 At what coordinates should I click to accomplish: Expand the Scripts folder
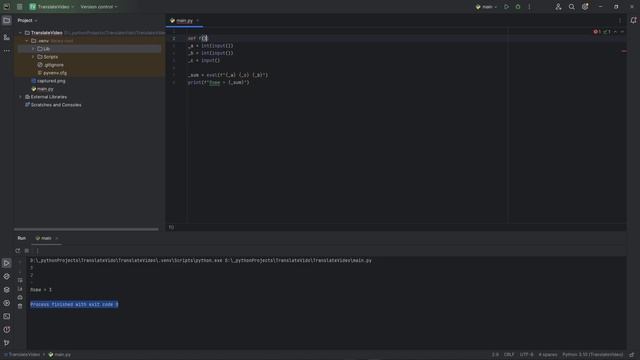pos(33,57)
